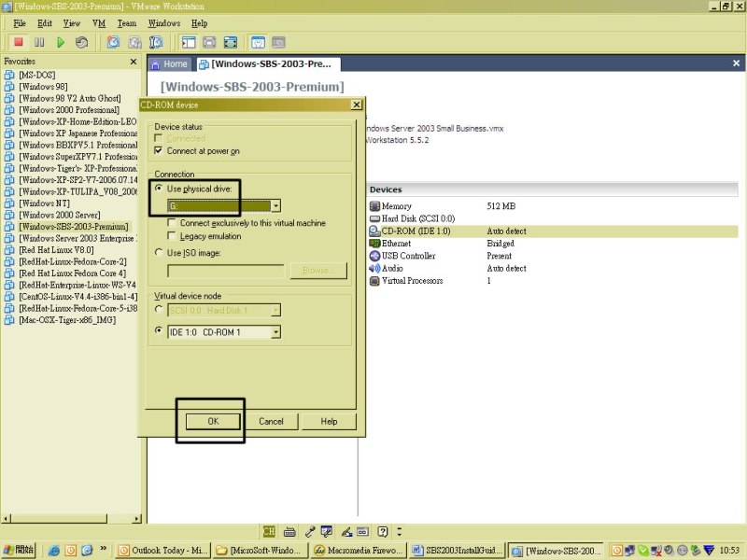This screenshot has height=560, width=747.
Task: Click the CH language bar icon
Action: (269, 531)
